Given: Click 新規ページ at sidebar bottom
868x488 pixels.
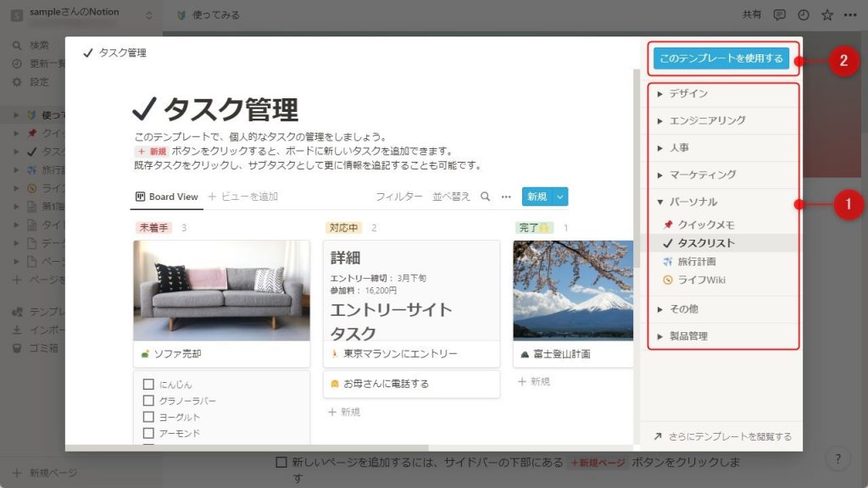Looking at the screenshot, I should [46, 473].
